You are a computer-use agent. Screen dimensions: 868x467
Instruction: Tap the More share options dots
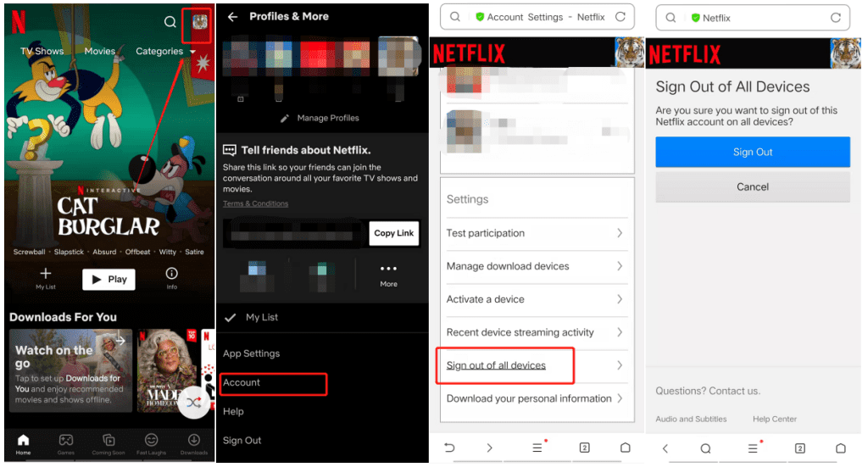(388, 275)
